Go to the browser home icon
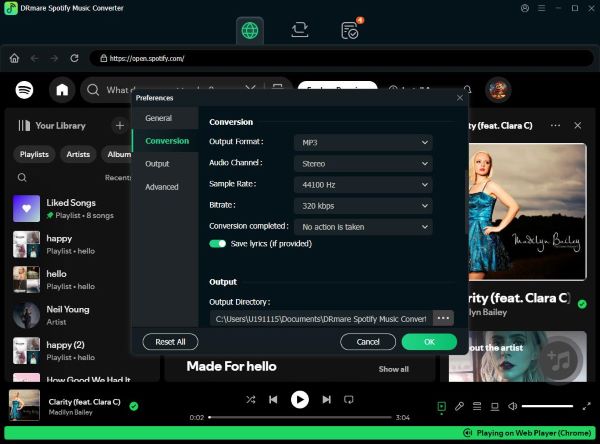Image resolution: width=600 pixels, height=444 pixels. click(15, 58)
